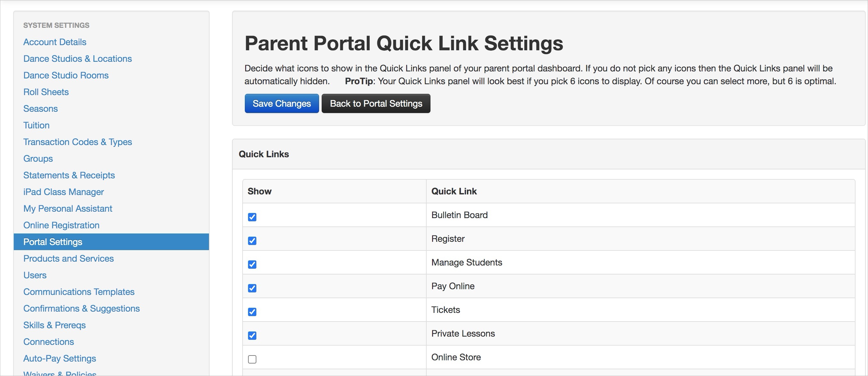
Task: Open the Tuition settings page
Action: (x=36, y=126)
